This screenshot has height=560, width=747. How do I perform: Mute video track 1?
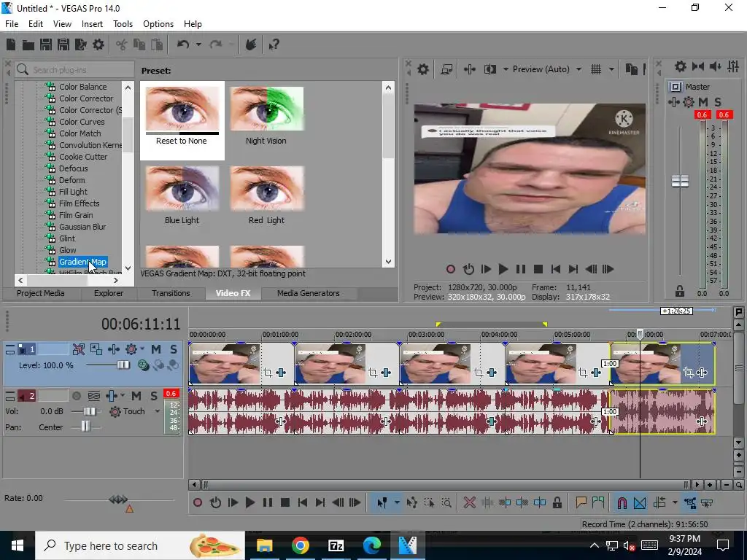pos(156,349)
